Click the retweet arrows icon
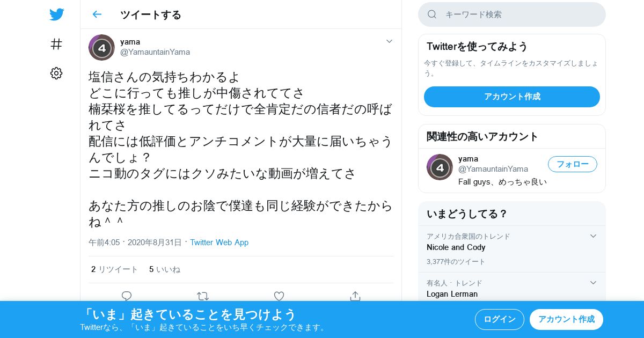The image size is (644, 338). [203, 296]
